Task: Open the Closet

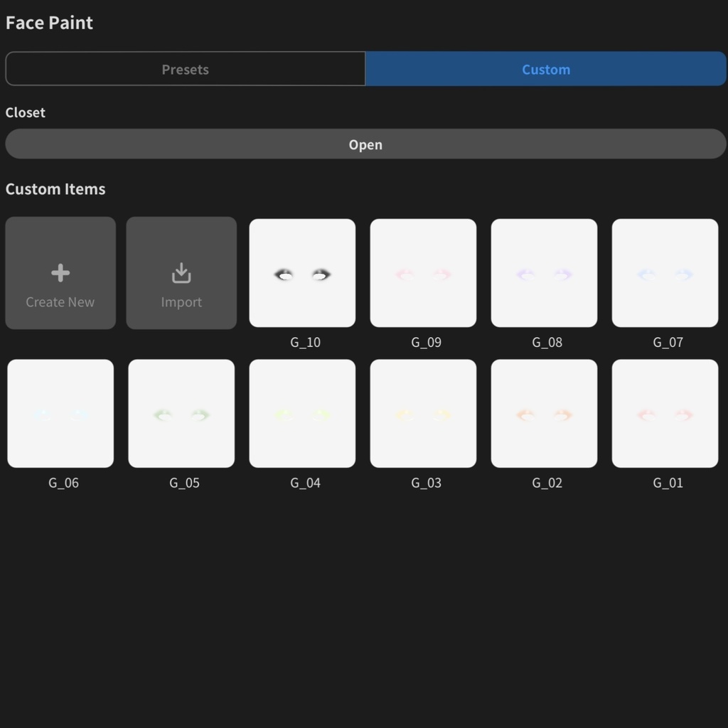Action: pyautogui.click(x=365, y=144)
